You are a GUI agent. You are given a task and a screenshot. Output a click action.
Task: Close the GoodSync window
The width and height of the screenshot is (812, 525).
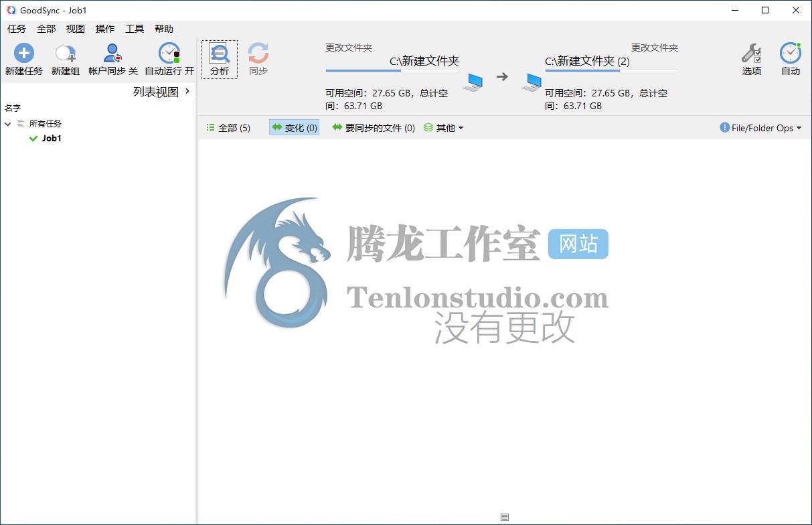[x=796, y=10]
